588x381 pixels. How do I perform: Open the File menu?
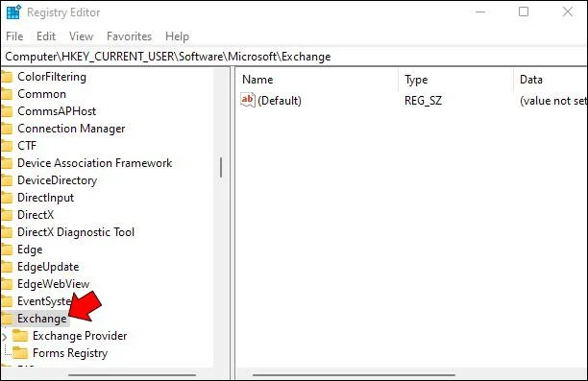[14, 36]
